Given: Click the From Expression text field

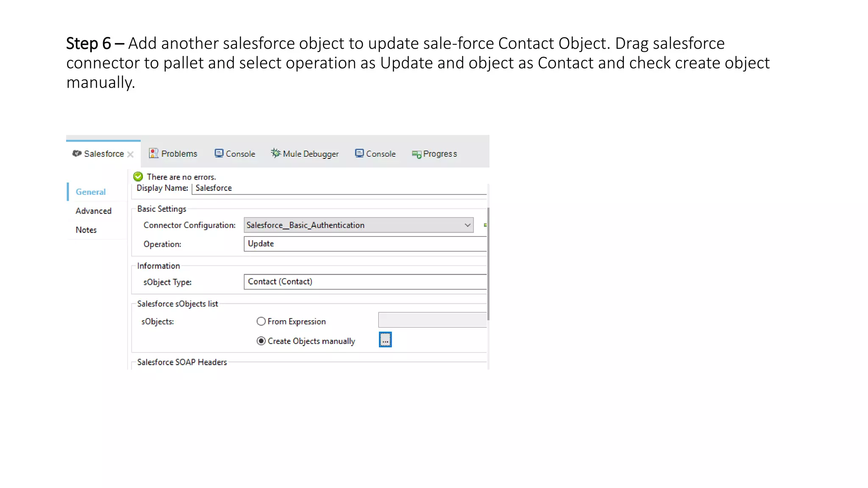Looking at the screenshot, I should [433, 320].
